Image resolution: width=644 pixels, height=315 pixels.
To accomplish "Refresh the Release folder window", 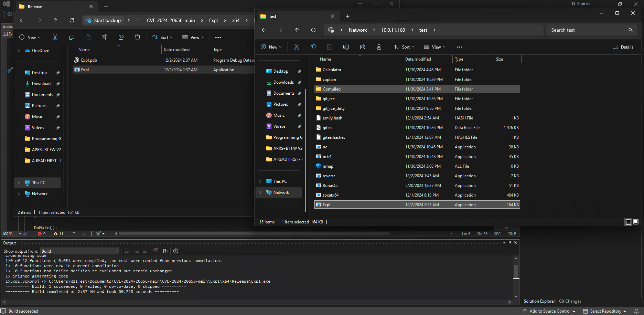I will [x=72, y=20].
